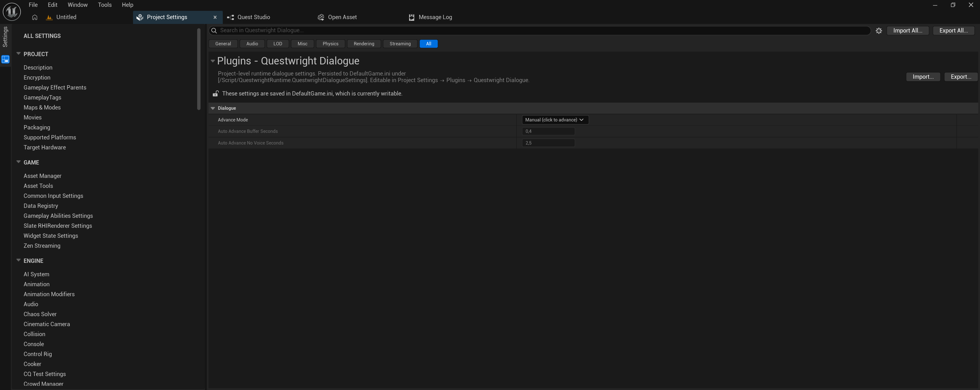This screenshot has width=980, height=390.
Task: Click the Import... button
Action: [x=923, y=77]
